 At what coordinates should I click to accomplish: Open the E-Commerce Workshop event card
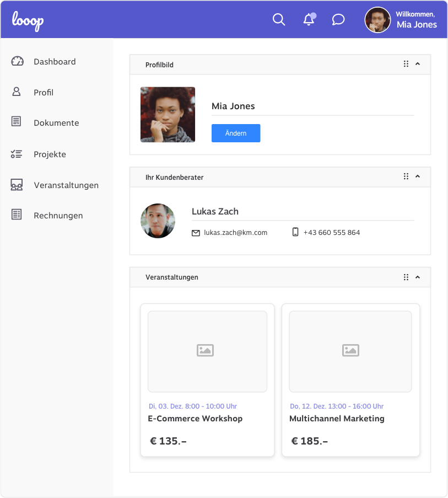coord(207,380)
